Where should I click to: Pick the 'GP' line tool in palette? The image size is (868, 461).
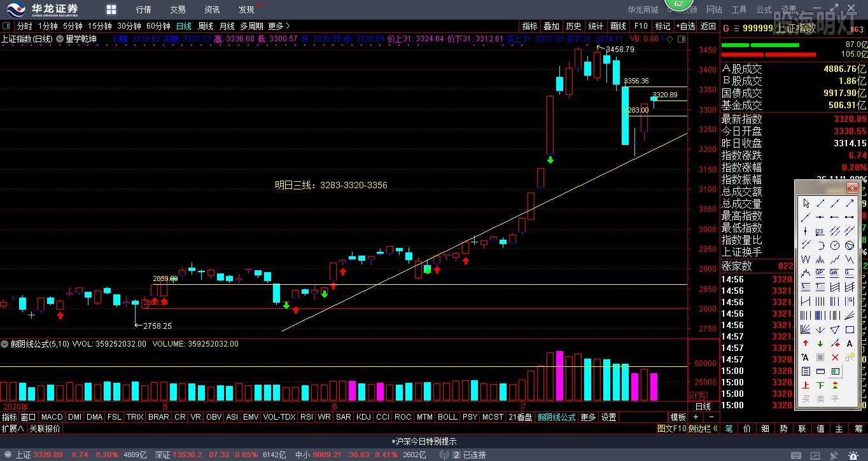[x=820, y=272]
